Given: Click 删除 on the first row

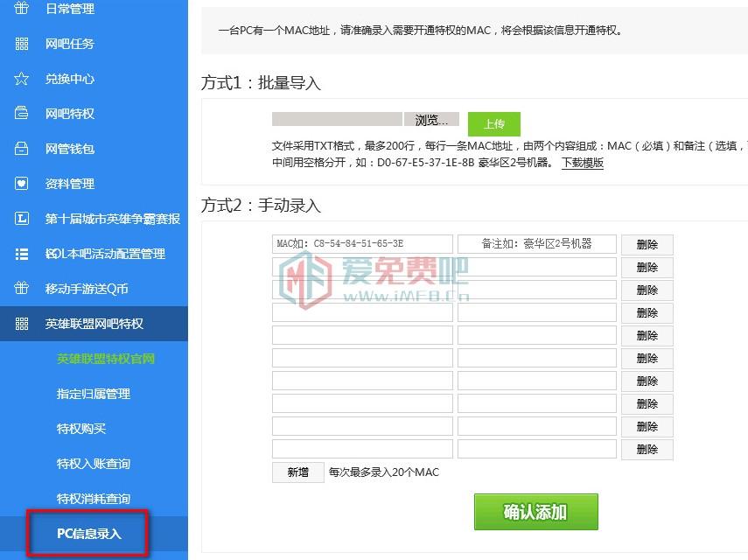Looking at the screenshot, I should click(647, 245).
